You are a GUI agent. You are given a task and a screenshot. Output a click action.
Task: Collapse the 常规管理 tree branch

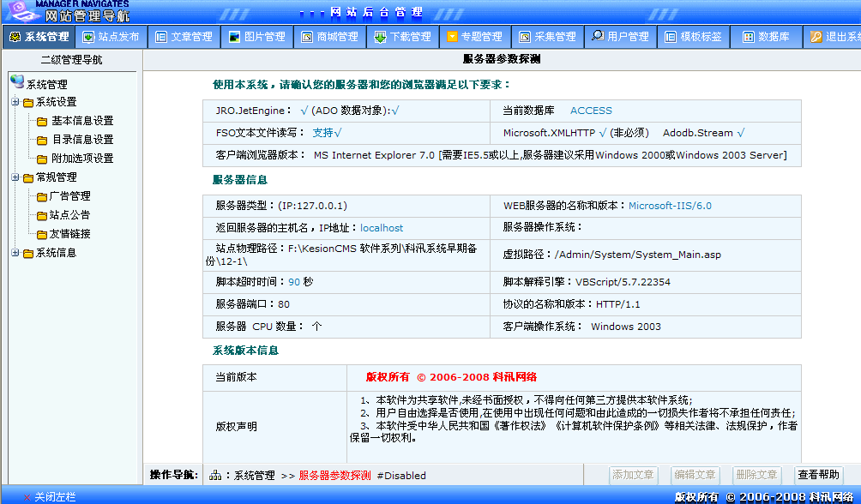[x=16, y=177]
